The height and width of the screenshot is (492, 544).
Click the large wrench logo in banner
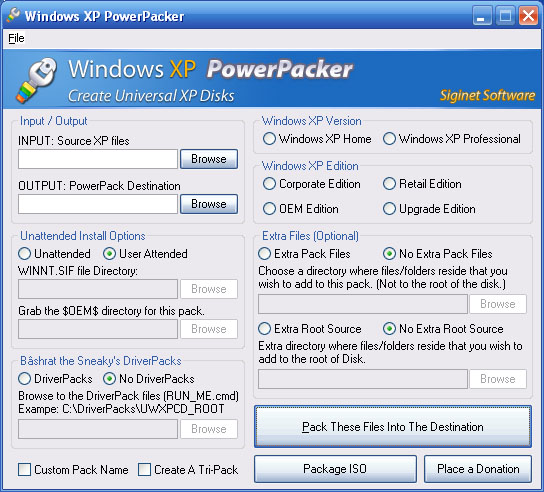click(x=37, y=80)
